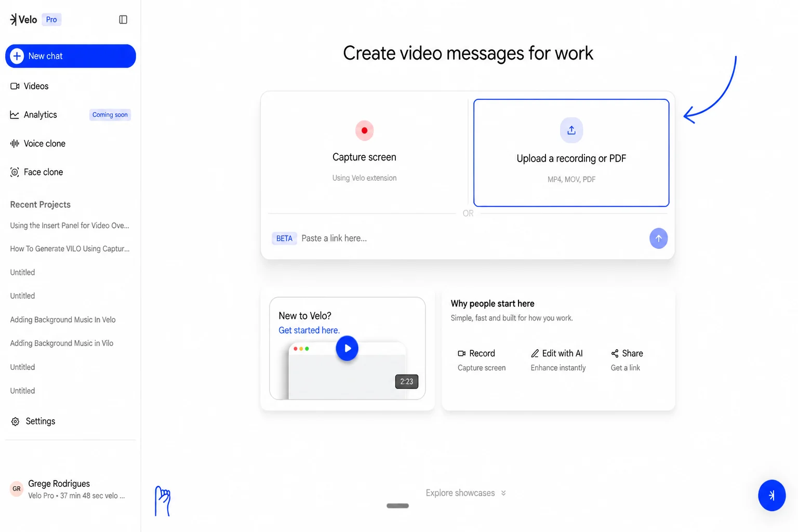Click the Simple, fast and built text
This screenshot has width=798, height=532.
pos(512,318)
